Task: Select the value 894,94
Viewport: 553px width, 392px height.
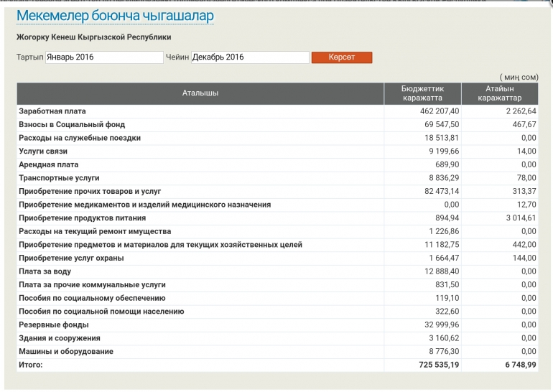Action: (447, 218)
